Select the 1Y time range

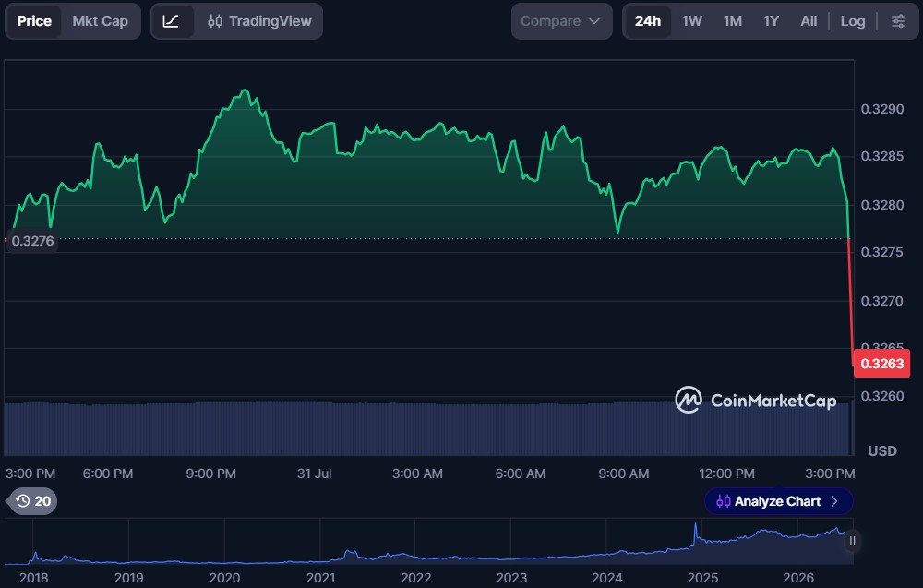pos(771,21)
